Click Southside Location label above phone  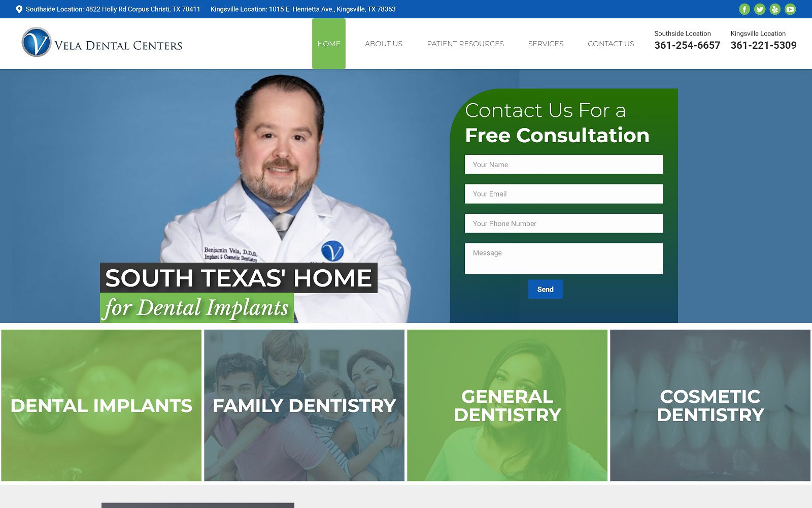683,34
